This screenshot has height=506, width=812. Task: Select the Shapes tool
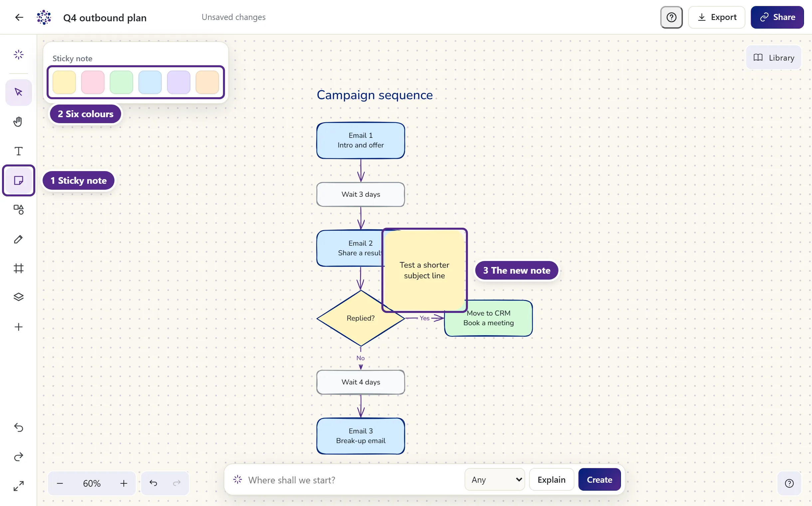tap(19, 209)
